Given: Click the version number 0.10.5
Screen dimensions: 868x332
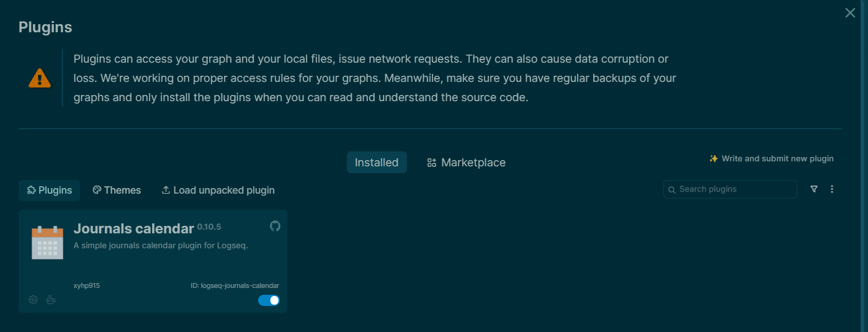Looking at the screenshot, I should point(209,227).
